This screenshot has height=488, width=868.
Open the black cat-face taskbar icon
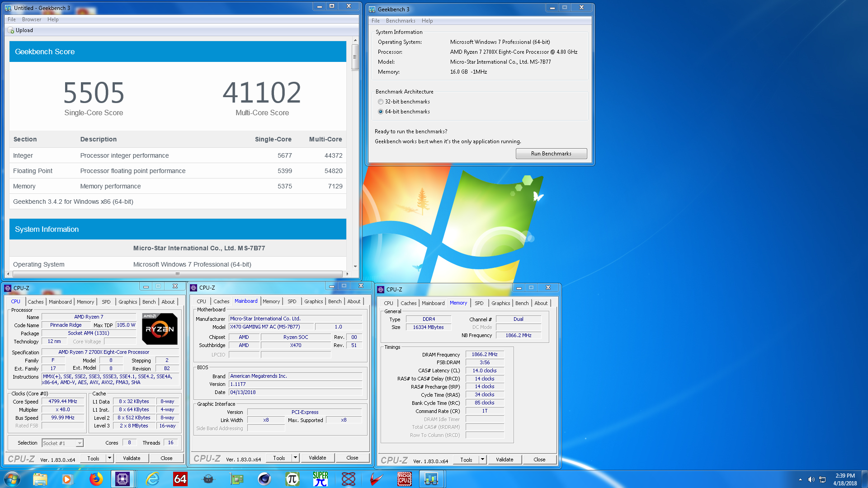(208, 479)
